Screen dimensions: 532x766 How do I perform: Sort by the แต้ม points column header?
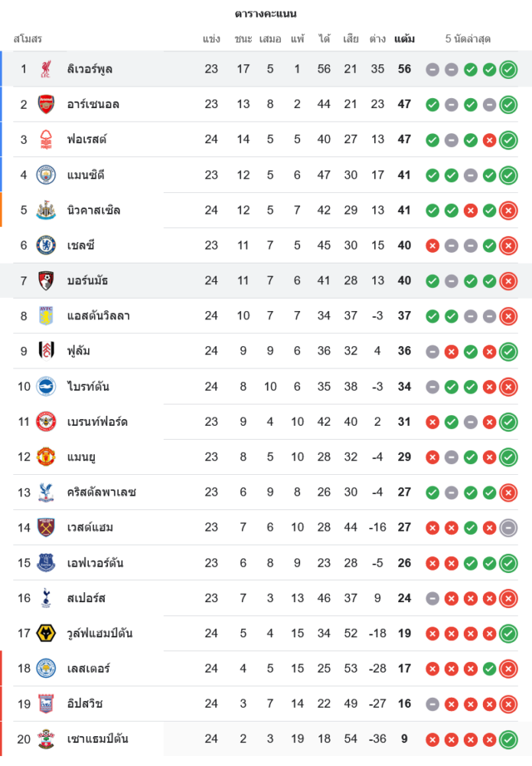(x=404, y=38)
